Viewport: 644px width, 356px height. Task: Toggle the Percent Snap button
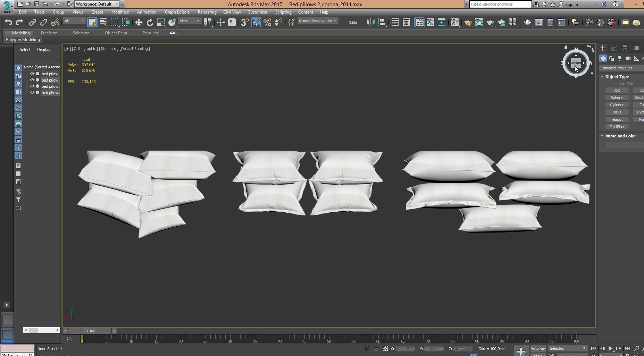[x=267, y=23]
